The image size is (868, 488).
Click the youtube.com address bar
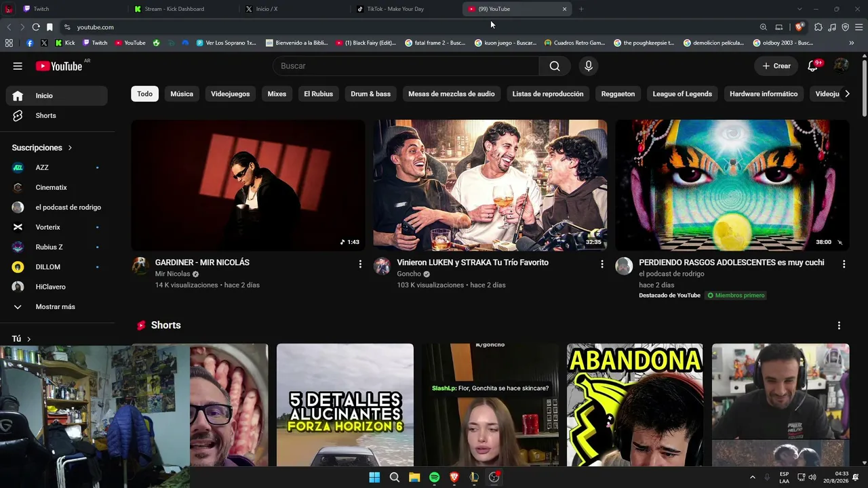[407, 27]
